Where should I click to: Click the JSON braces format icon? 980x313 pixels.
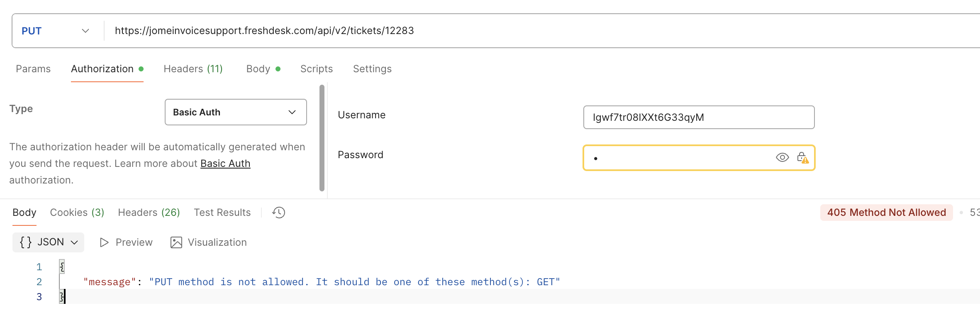coord(26,242)
